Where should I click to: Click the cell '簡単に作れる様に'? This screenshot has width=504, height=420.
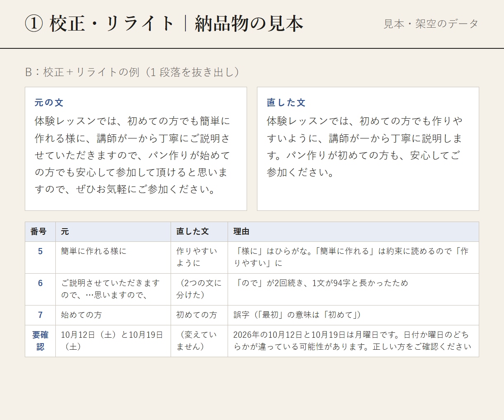[x=94, y=251]
